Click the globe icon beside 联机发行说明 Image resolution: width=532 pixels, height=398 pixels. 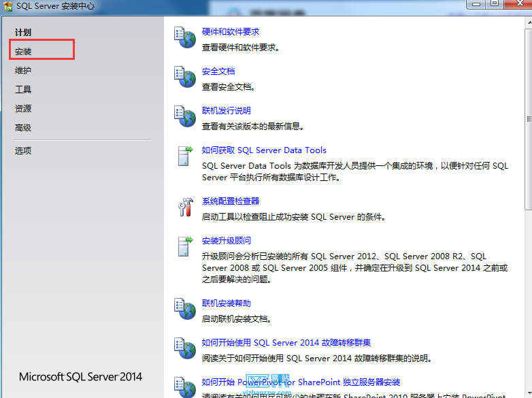[185, 116]
